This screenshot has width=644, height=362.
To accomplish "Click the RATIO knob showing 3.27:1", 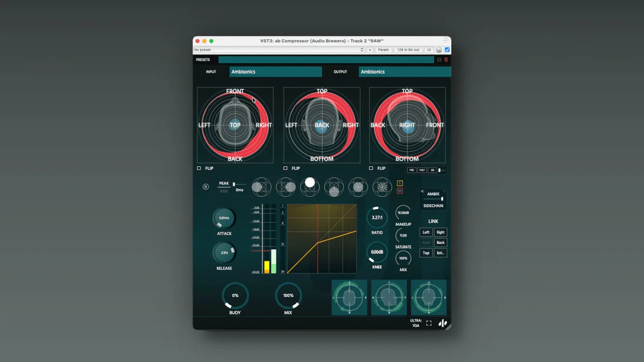I will tap(377, 218).
